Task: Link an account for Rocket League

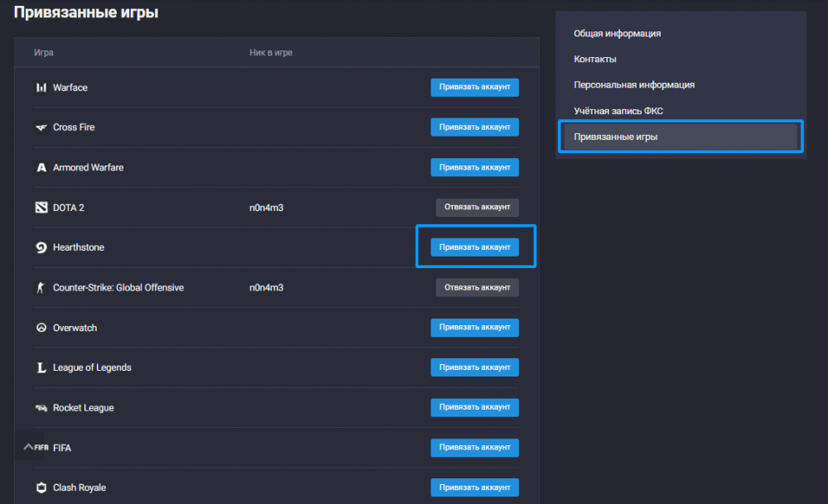Action: click(474, 407)
